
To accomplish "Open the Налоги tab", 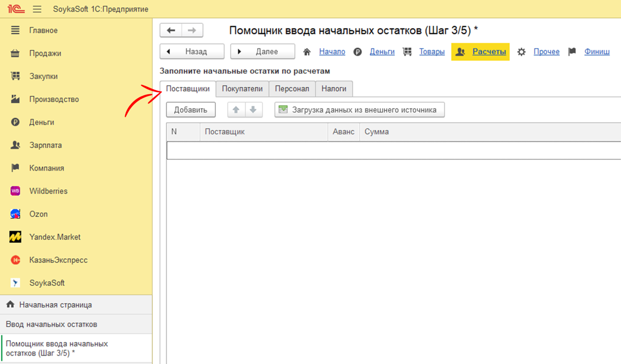I will point(334,89).
